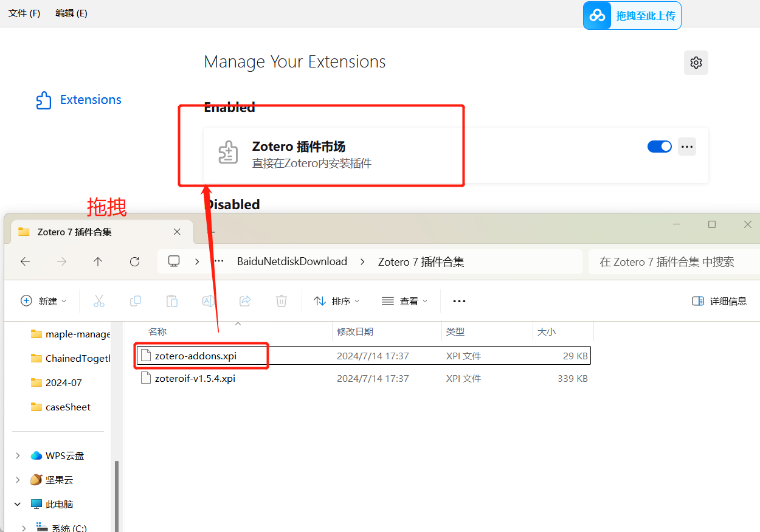Click the 339 KB size cell
Screen dimensions: 760x532
tap(572, 378)
